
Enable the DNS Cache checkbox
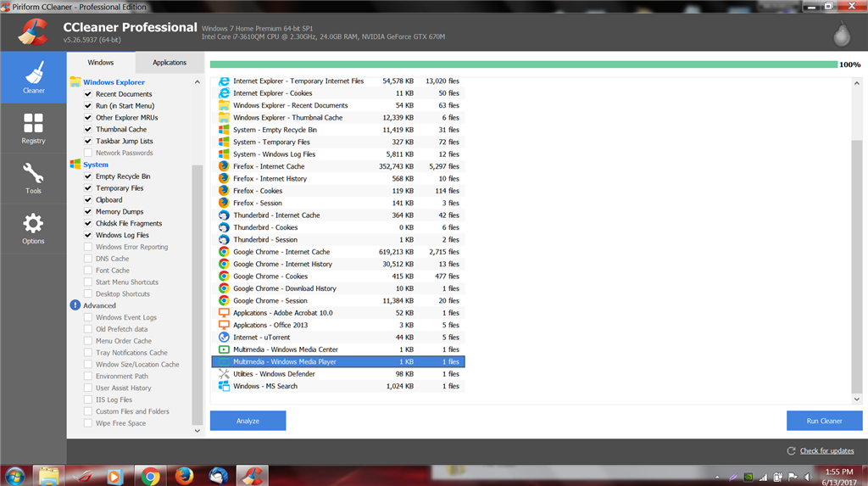click(88, 258)
